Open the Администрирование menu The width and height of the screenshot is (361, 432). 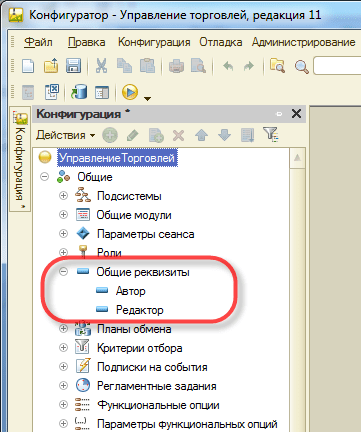303,42
